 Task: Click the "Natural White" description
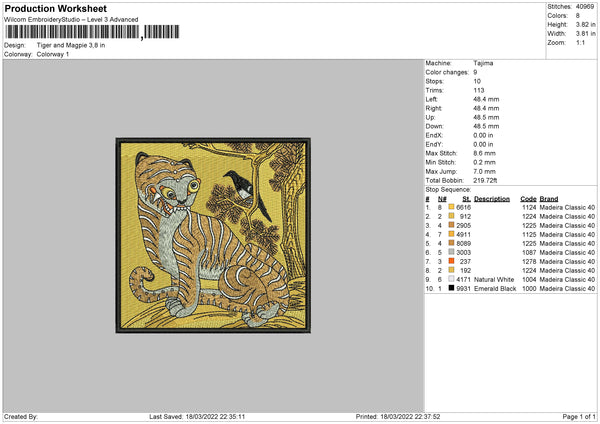(494, 279)
